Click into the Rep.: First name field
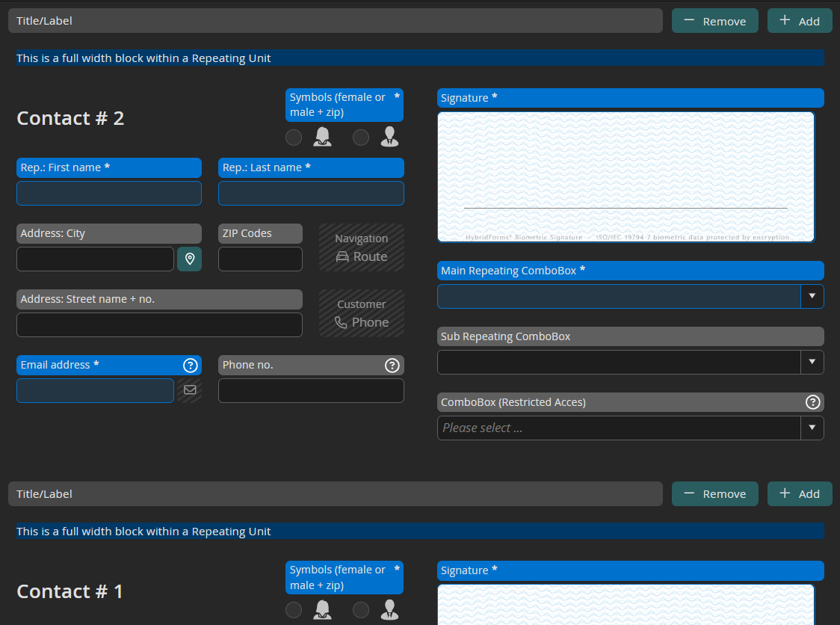This screenshot has height=625, width=840. [x=109, y=193]
